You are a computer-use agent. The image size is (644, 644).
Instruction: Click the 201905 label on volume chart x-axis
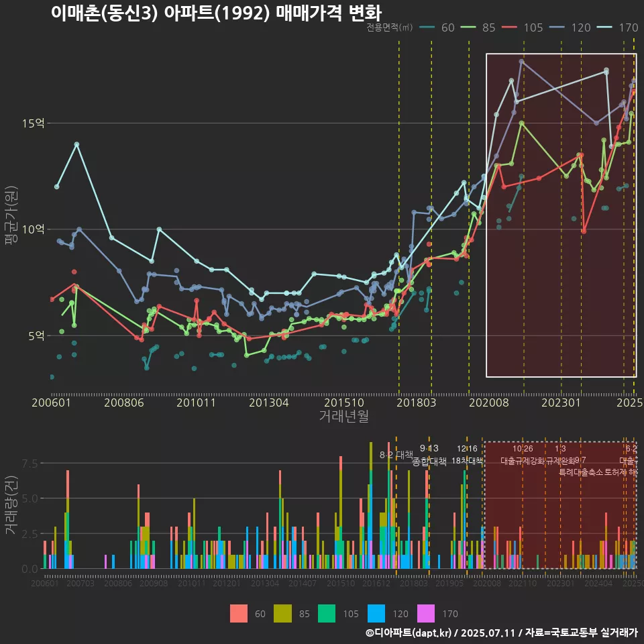[449, 583]
